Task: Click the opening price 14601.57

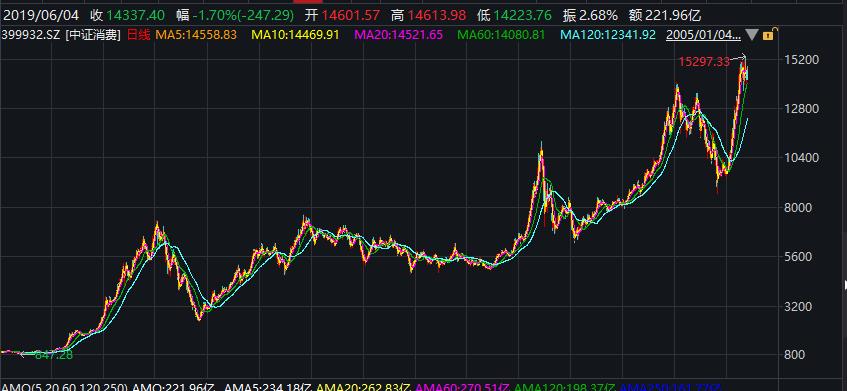Action: [351, 15]
